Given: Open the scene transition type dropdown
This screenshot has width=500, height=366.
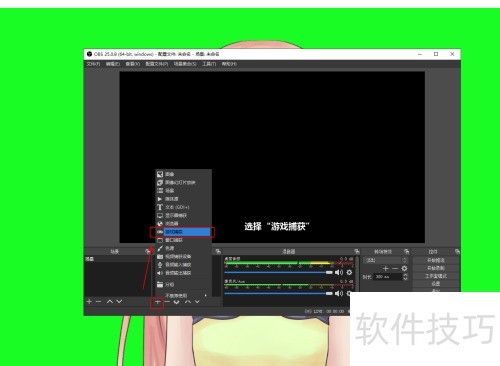Looking at the screenshot, I should point(386,260).
